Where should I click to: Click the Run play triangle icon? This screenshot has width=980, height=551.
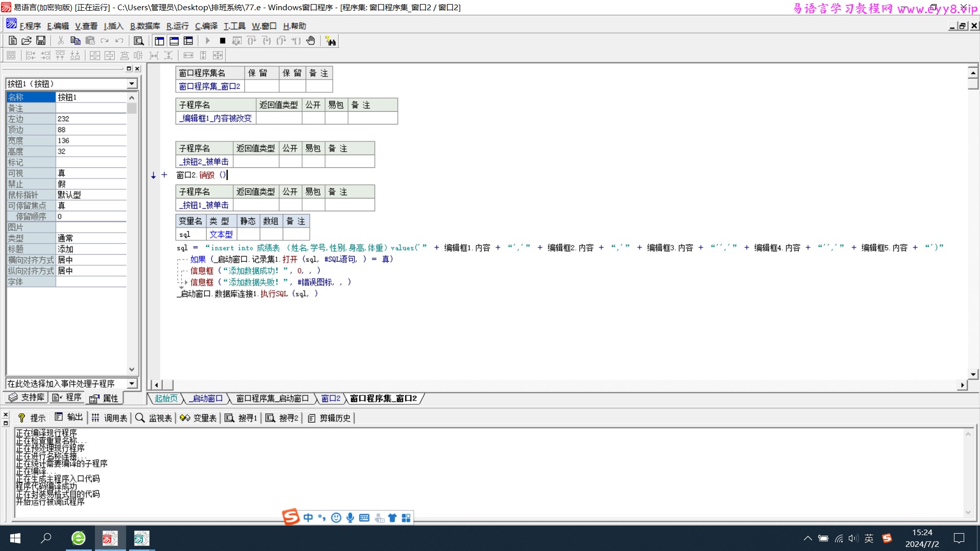pyautogui.click(x=208, y=41)
